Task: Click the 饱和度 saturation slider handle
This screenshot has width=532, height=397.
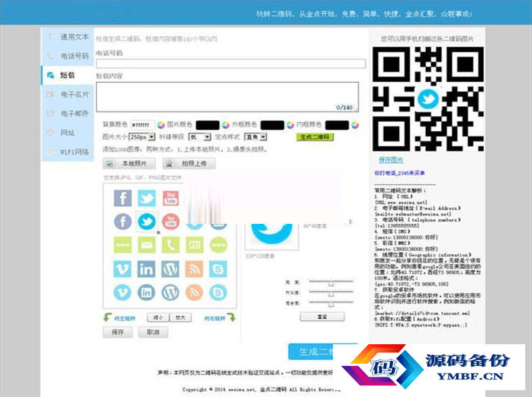Action: point(331,304)
